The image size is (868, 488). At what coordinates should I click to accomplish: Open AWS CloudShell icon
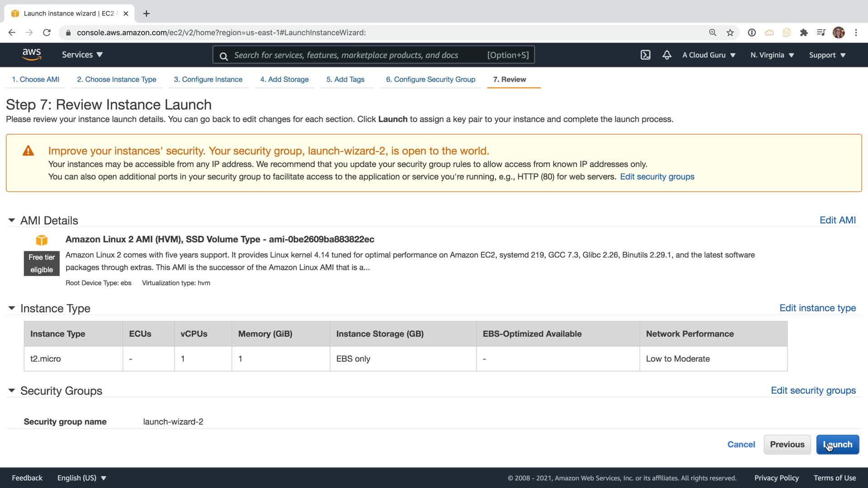click(x=645, y=55)
